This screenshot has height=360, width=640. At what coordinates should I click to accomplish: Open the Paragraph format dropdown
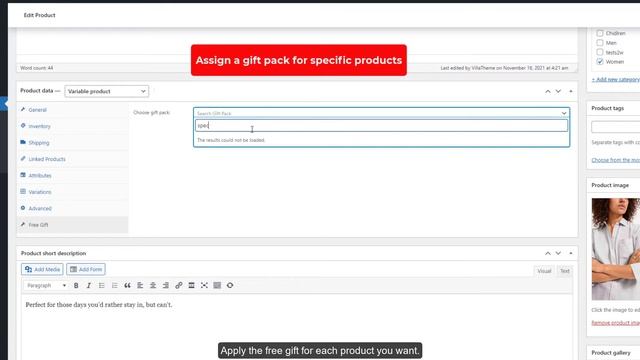pos(46,286)
